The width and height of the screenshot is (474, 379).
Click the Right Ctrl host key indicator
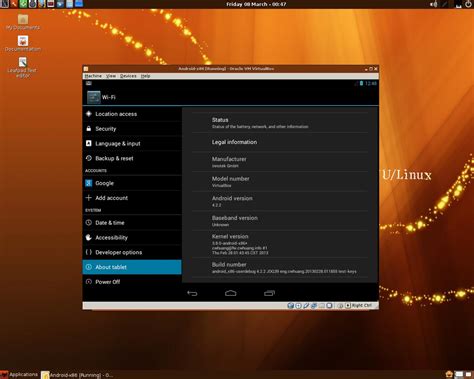(361, 305)
